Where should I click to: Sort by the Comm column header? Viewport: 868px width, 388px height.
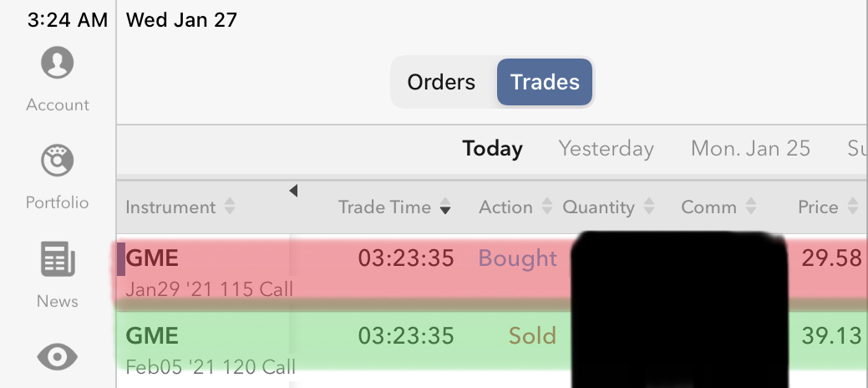pyautogui.click(x=718, y=207)
